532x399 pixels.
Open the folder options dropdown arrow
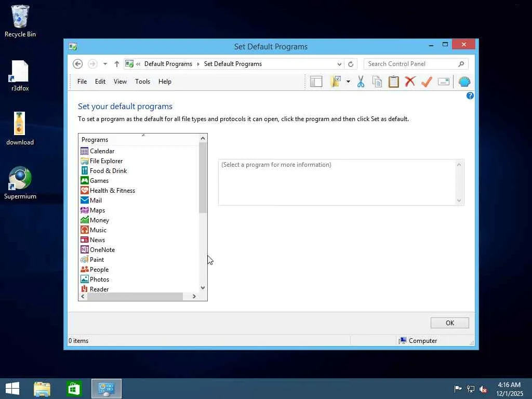click(348, 82)
